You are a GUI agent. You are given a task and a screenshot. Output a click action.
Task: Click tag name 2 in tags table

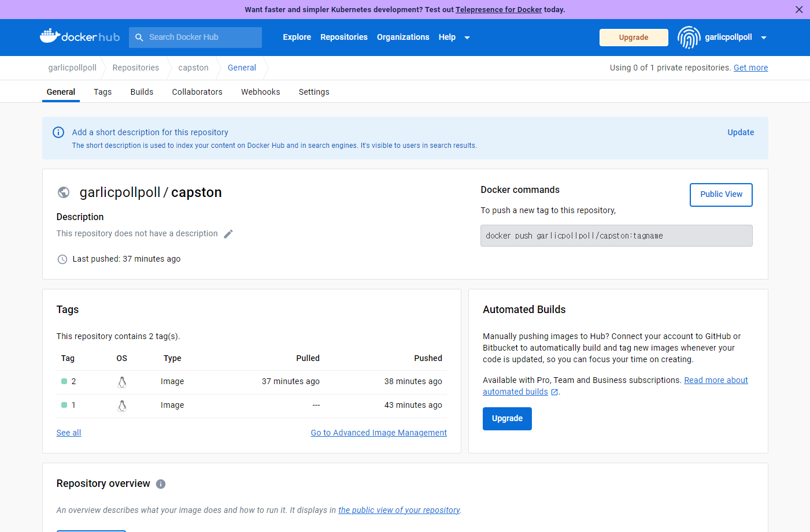click(x=73, y=381)
